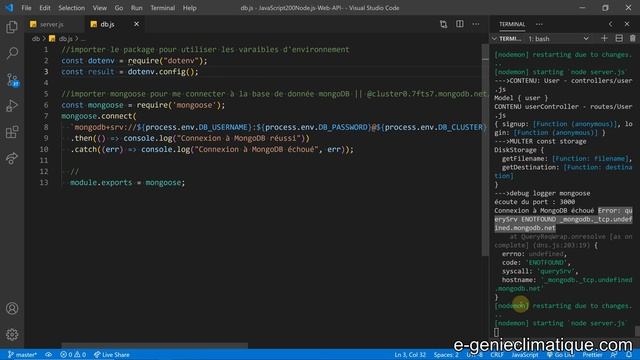Click line number 7 in gutter
Viewport: 640px width, 360px height.
coord(46,116)
